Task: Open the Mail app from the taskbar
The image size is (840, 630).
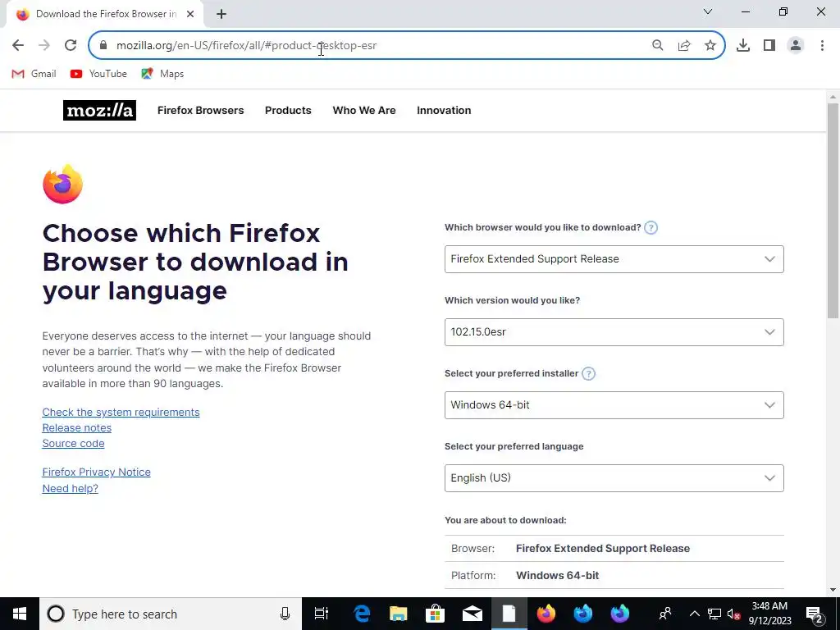Action: point(472,614)
